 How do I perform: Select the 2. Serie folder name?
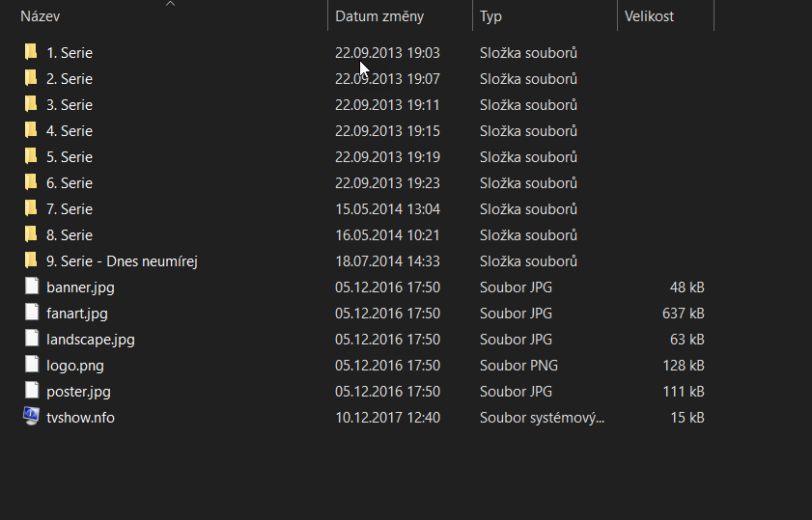pyautogui.click(x=70, y=78)
